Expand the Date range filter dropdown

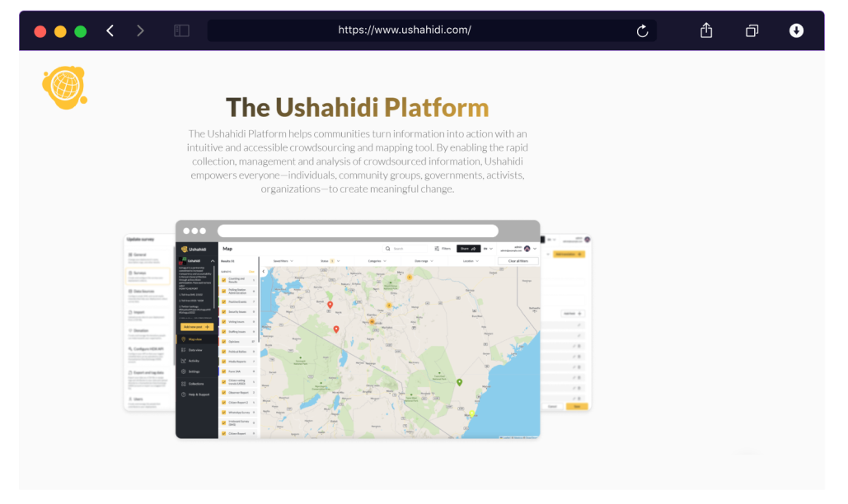coord(424,261)
